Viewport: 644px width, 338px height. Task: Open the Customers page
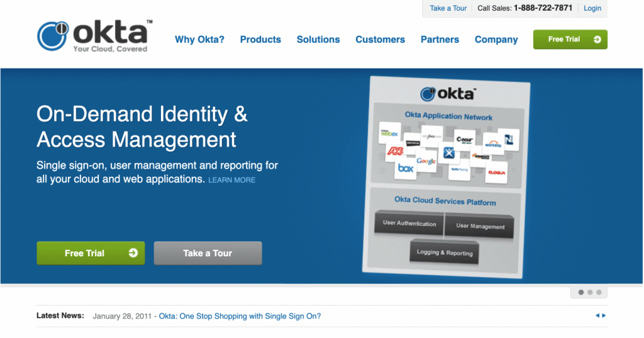tap(380, 39)
